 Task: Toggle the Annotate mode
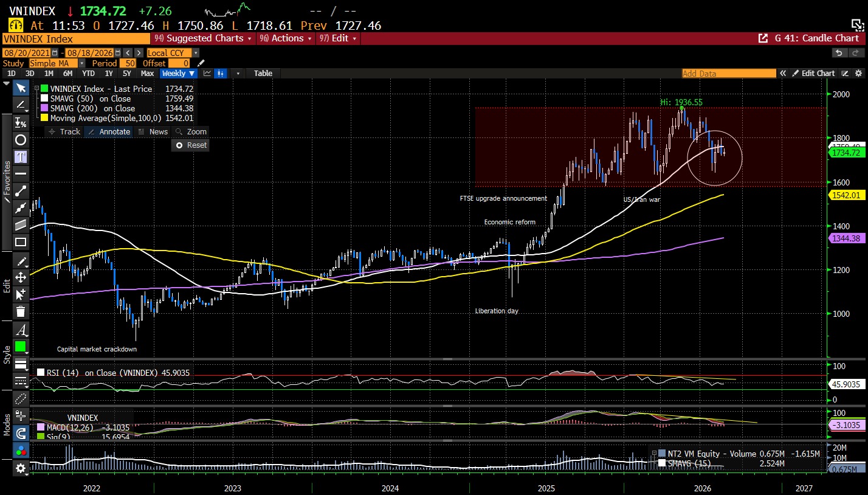[109, 131]
